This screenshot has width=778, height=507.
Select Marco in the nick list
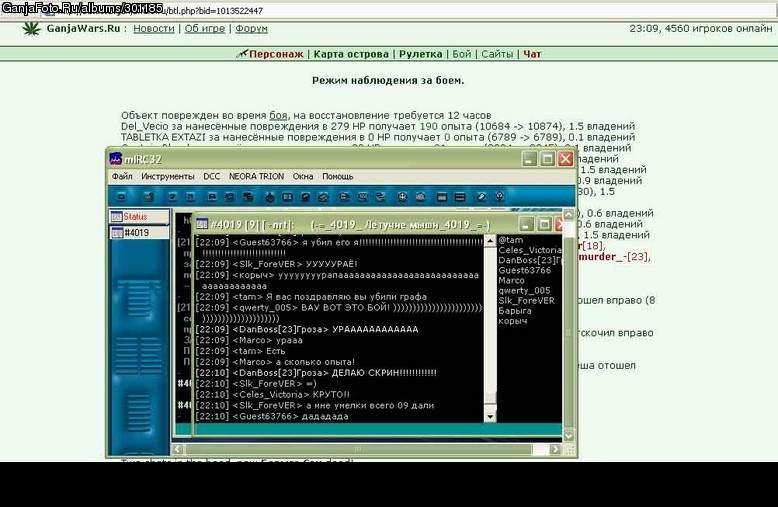[x=511, y=280]
